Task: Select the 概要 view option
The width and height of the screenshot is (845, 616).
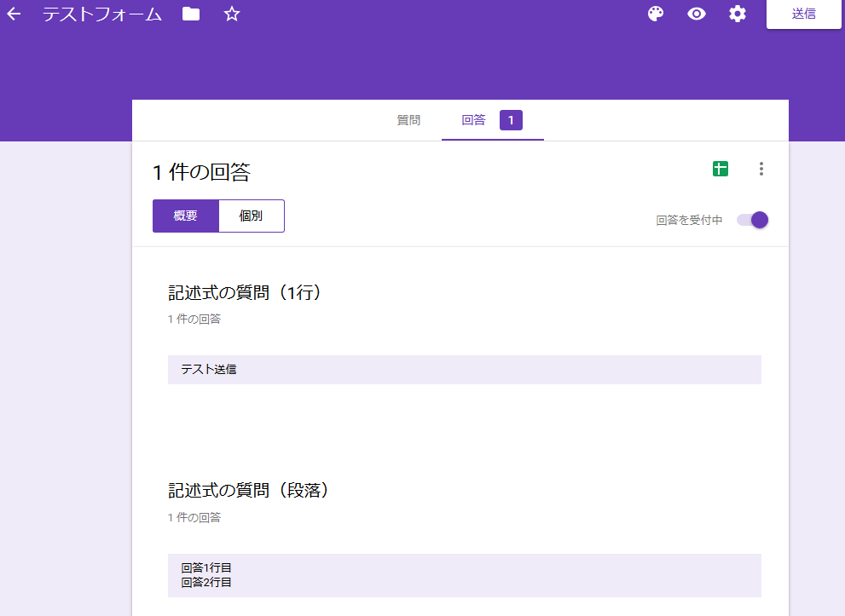Action: [186, 216]
